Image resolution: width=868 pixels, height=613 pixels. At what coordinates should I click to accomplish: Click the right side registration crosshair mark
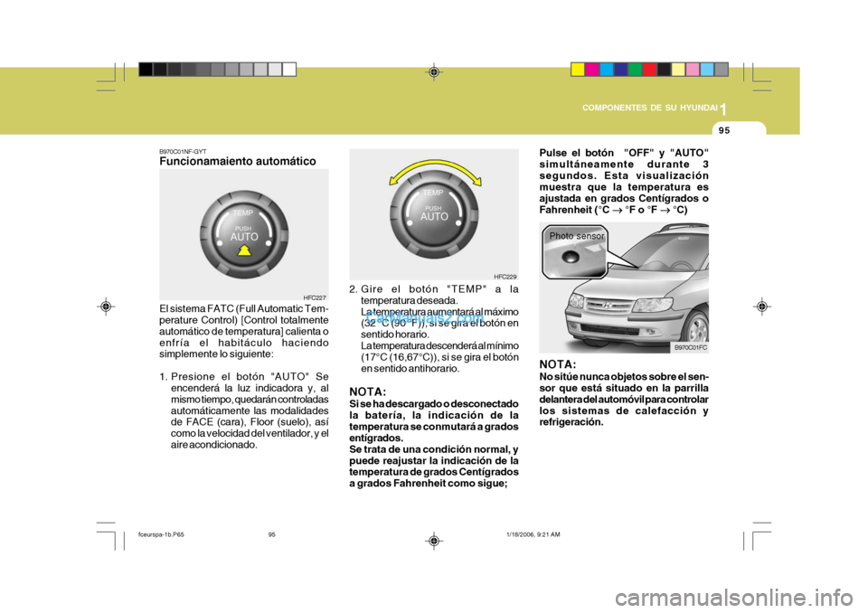[x=762, y=306]
